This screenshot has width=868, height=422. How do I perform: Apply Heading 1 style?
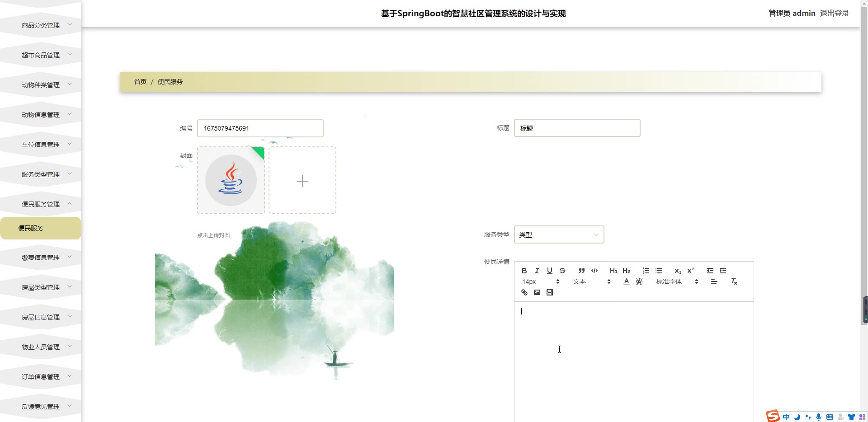click(x=613, y=271)
